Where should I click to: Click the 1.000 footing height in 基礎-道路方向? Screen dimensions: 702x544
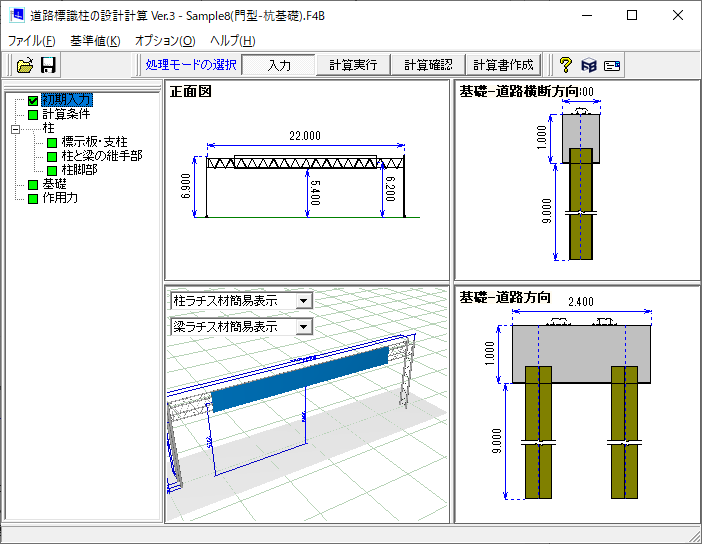tap(490, 354)
